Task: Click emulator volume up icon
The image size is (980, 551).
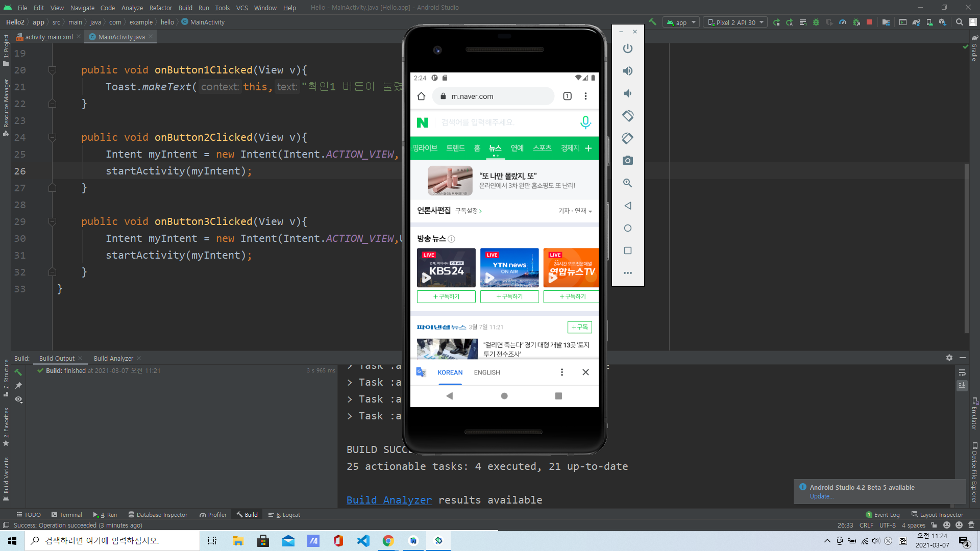Action: pyautogui.click(x=628, y=71)
